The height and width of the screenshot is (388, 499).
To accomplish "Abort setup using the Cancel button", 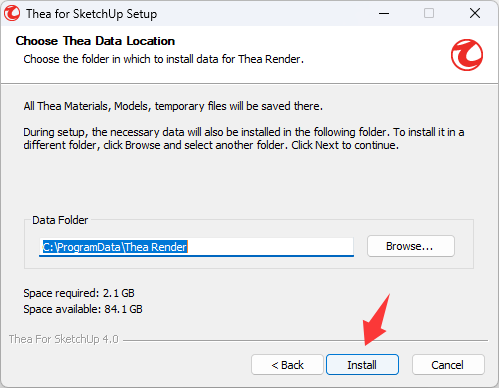I will click(448, 365).
